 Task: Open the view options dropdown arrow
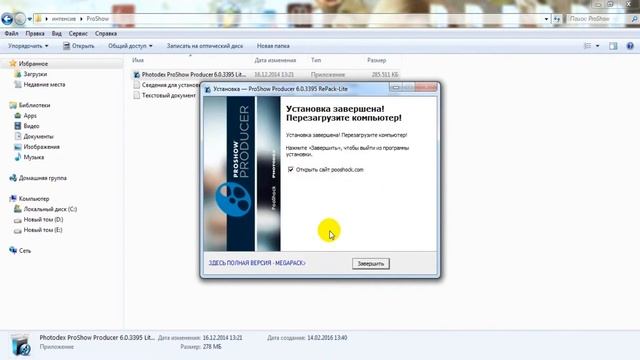point(598,46)
